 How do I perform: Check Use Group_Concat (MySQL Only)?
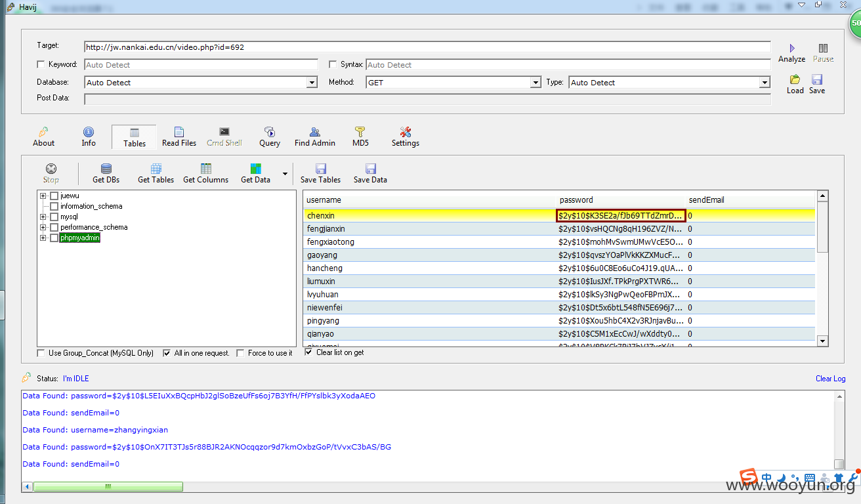41,353
